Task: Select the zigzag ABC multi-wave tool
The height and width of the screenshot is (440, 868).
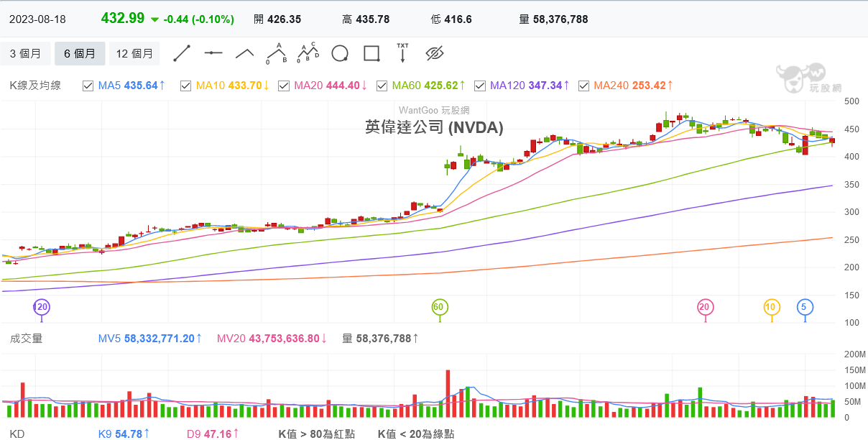Action: (308, 53)
